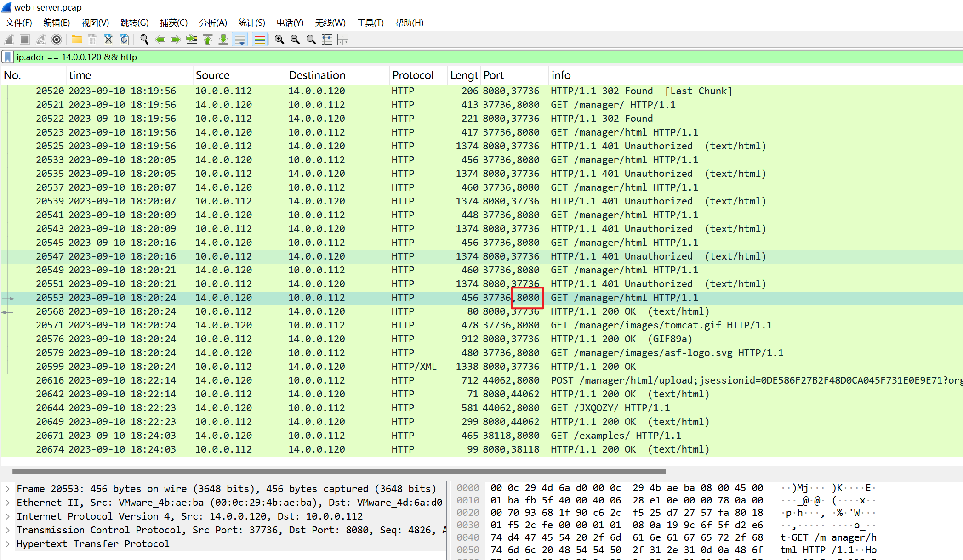The width and height of the screenshot is (963, 560).
Task: Select packet 20671 GET /examples/ row
Action: pos(481,436)
